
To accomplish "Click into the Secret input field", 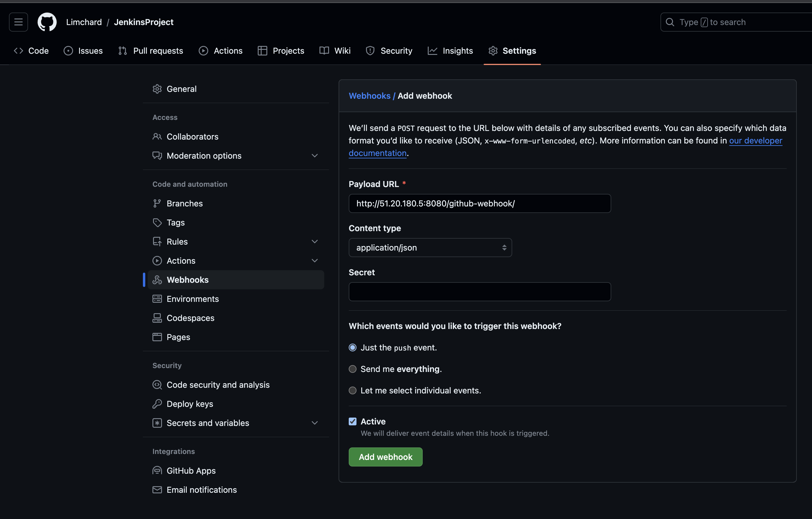I will tap(479, 292).
